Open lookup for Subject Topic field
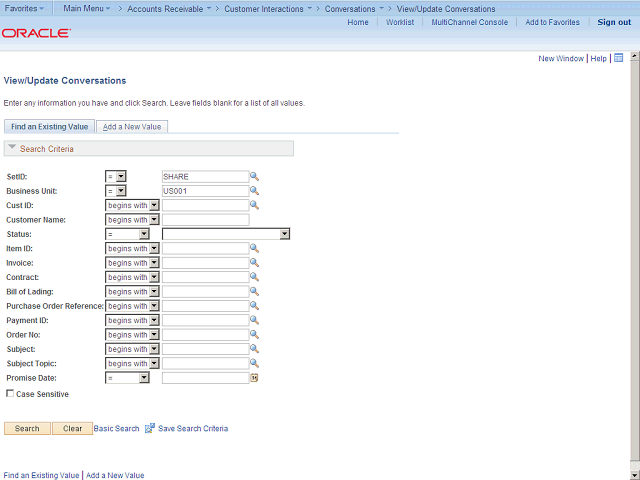The image size is (640, 480). point(254,363)
